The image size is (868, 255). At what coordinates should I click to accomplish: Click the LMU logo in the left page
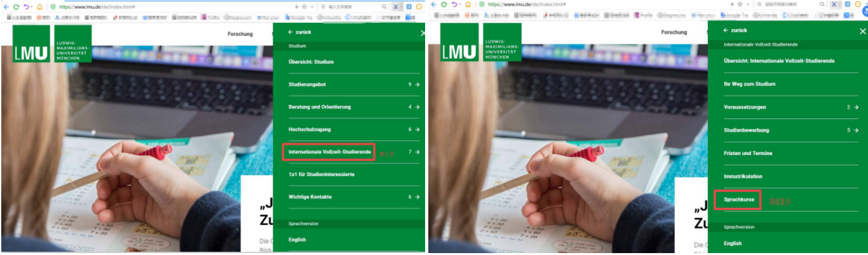click(31, 43)
